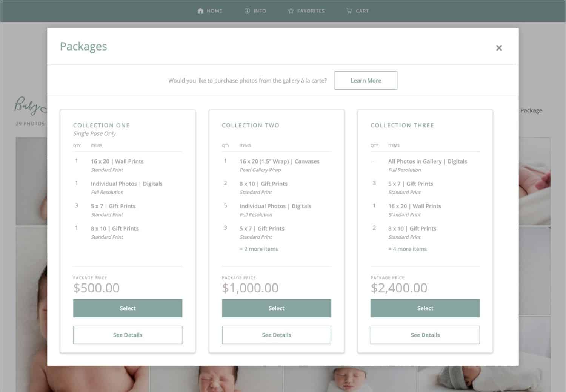See Details for Collection Three
This screenshot has height=392, width=566.
pos(425,335)
